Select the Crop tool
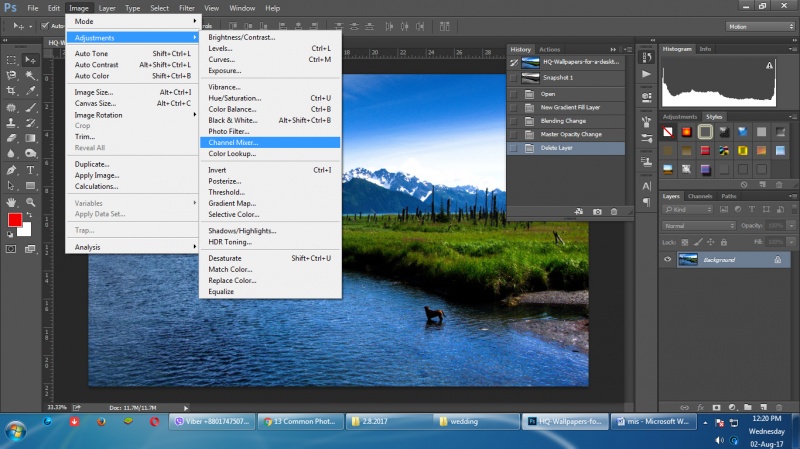This screenshot has height=449, width=800. [x=11, y=90]
